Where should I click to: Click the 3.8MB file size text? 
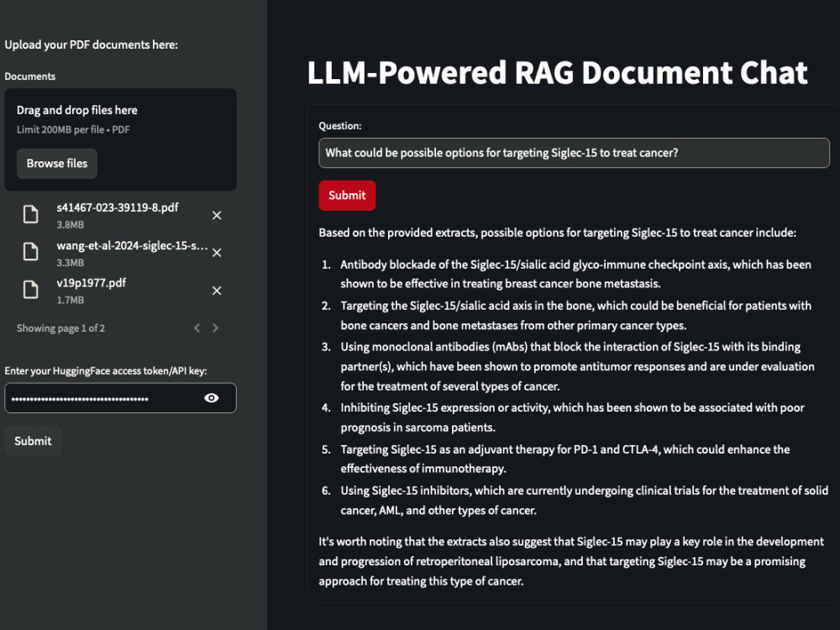(71, 225)
